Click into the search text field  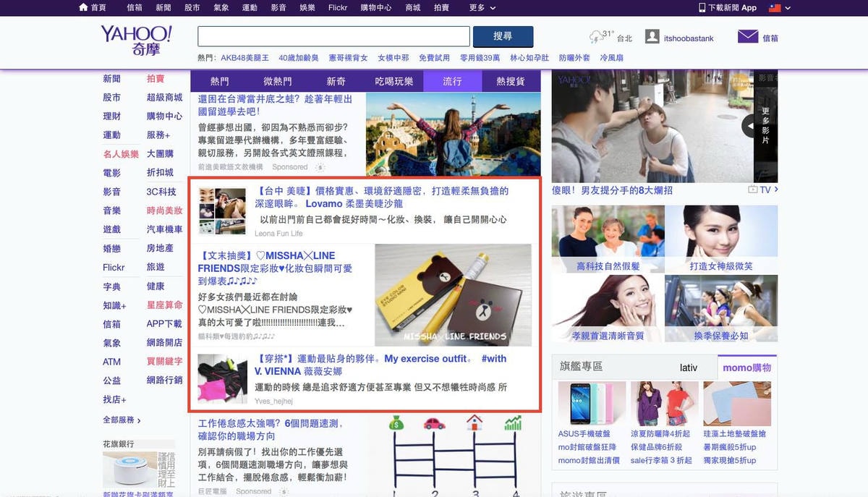tap(333, 36)
